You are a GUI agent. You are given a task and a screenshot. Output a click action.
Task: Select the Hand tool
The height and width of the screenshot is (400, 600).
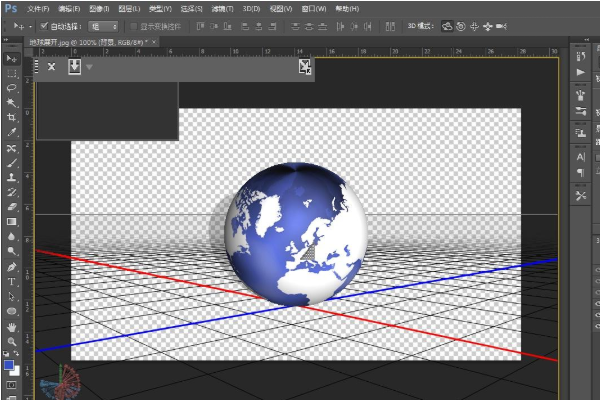click(x=11, y=327)
